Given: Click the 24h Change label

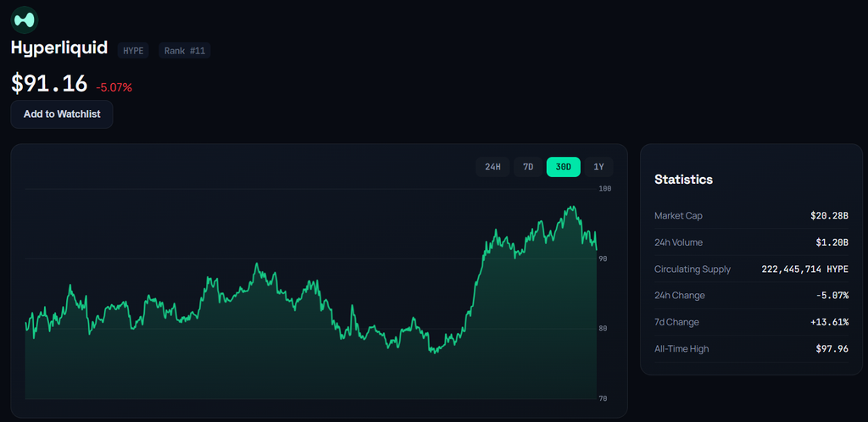Looking at the screenshot, I should pos(680,296).
